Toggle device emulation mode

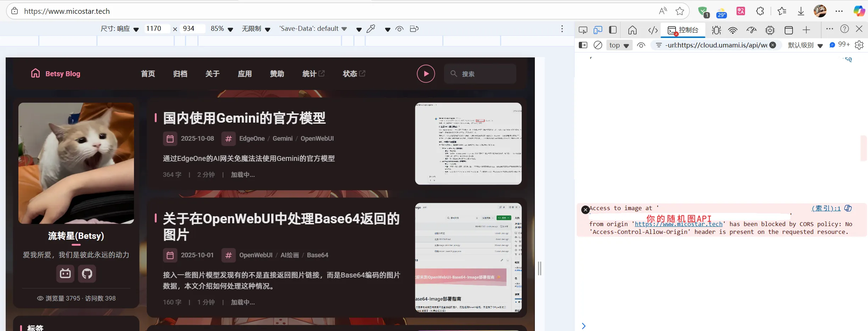click(x=598, y=30)
